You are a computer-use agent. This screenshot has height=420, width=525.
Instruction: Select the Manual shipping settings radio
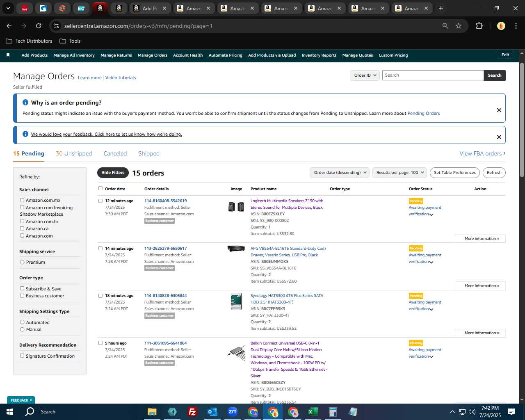(22, 329)
